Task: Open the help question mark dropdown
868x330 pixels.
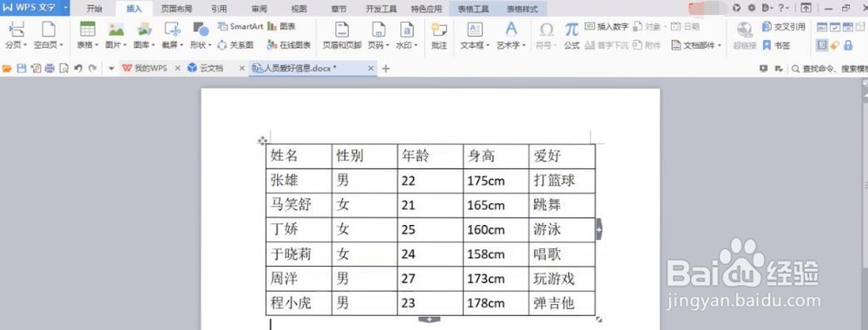Action: click(x=783, y=8)
